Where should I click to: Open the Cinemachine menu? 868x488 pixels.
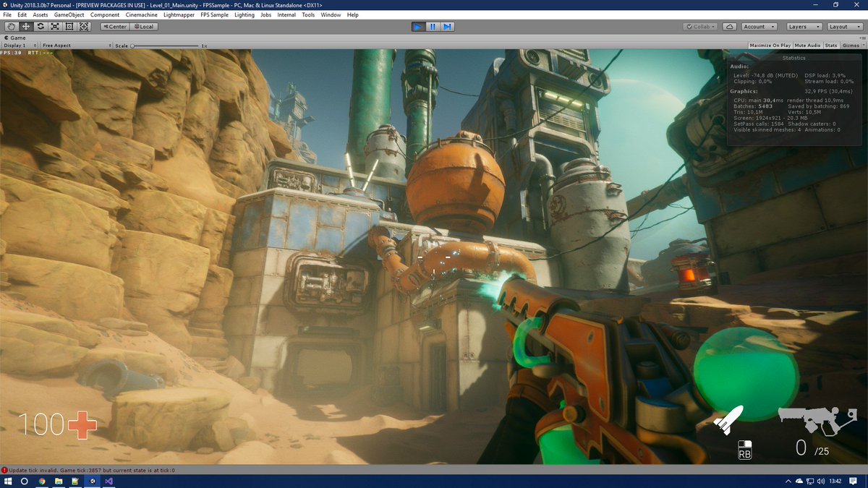[142, 14]
